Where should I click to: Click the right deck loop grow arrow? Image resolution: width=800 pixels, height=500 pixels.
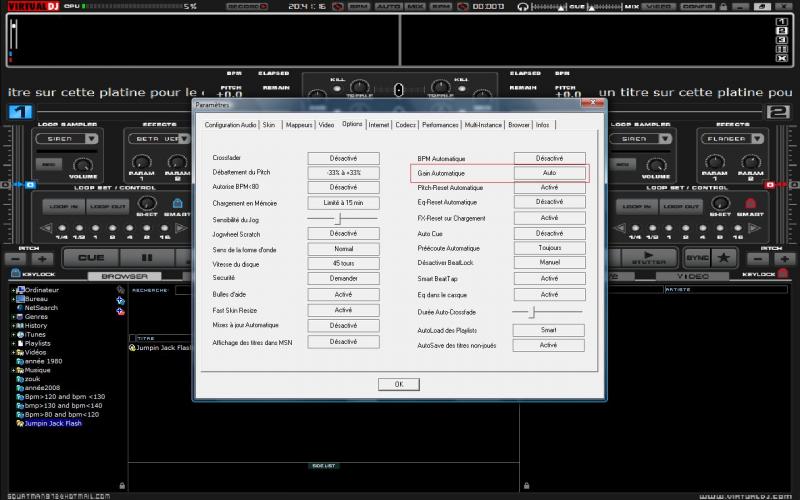pyautogui.click(x=754, y=228)
